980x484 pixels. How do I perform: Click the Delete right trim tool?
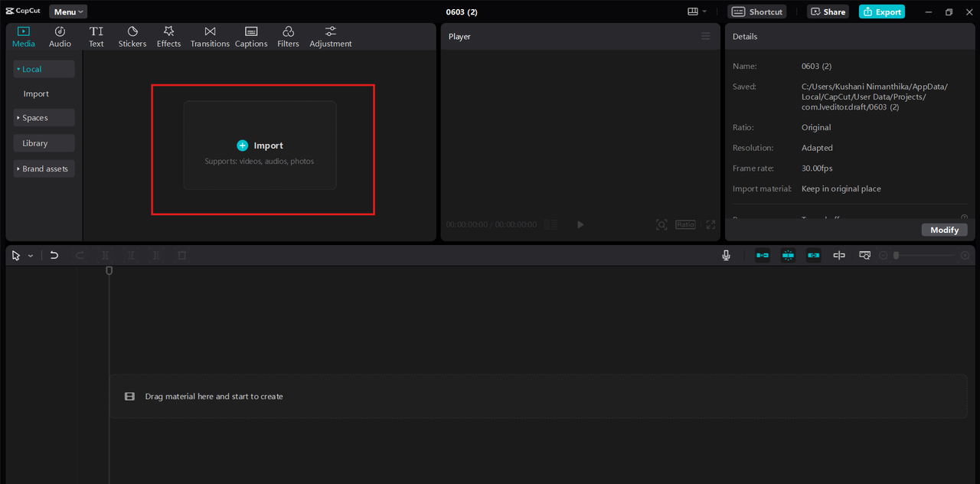[x=156, y=256]
